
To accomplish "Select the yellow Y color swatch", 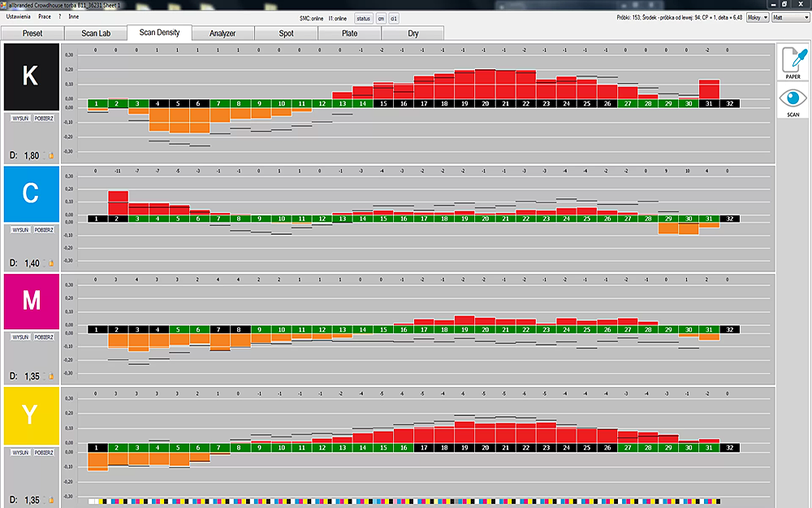I will [x=32, y=415].
